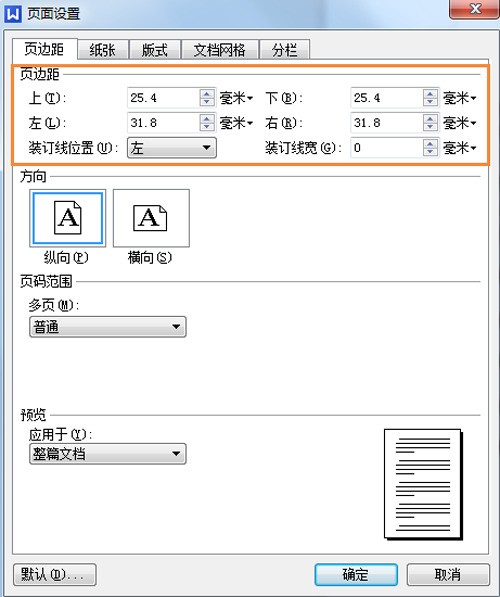The height and width of the screenshot is (597, 500).
Task: Expand the 应用于 apply-to dropdown
Action: pyautogui.click(x=108, y=453)
